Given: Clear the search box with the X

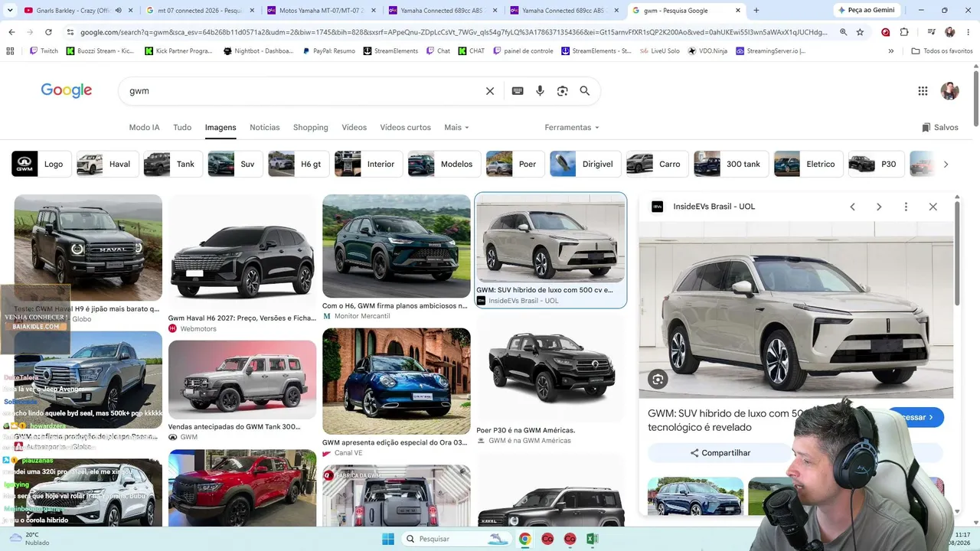Looking at the screenshot, I should click(x=490, y=91).
